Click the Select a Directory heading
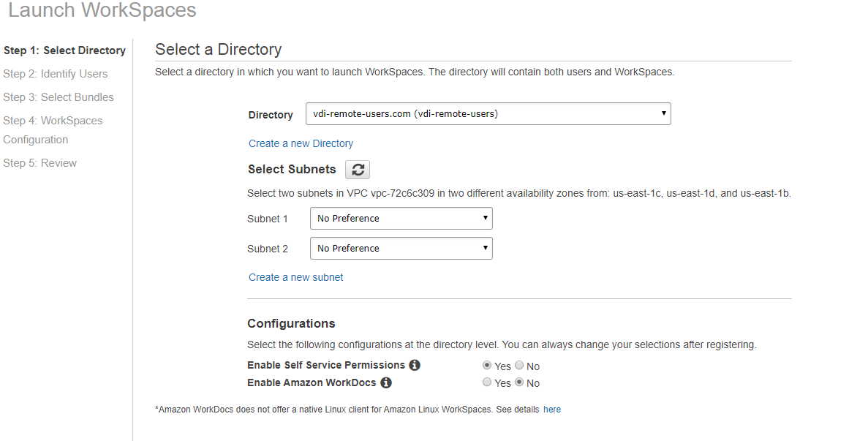Screen dimensions: 868x441 pyautogui.click(x=218, y=50)
